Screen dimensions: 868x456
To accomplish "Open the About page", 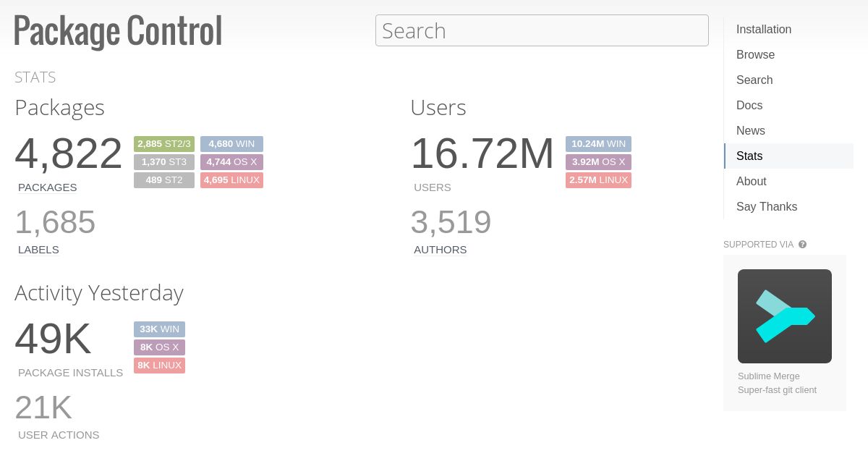I will pyautogui.click(x=752, y=182).
